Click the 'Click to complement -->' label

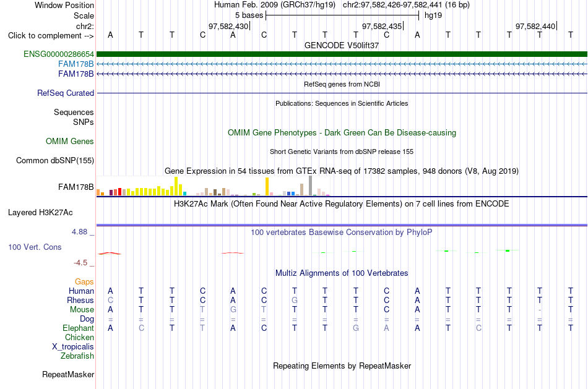pyautogui.click(x=51, y=36)
